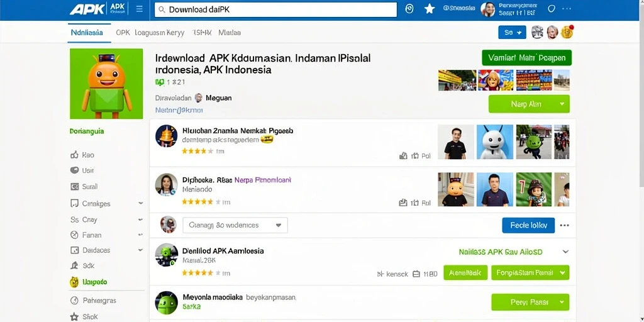Open the hamburger menu in the header
Image resolution: width=644 pixels, height=322 pixels.
139,9
